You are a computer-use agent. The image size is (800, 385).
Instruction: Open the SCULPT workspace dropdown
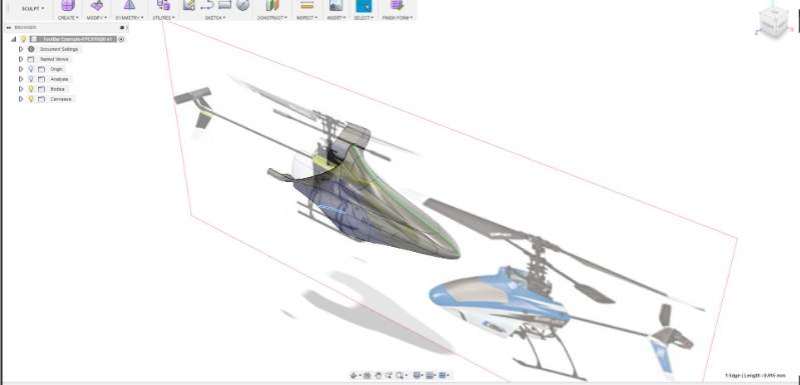33,8
